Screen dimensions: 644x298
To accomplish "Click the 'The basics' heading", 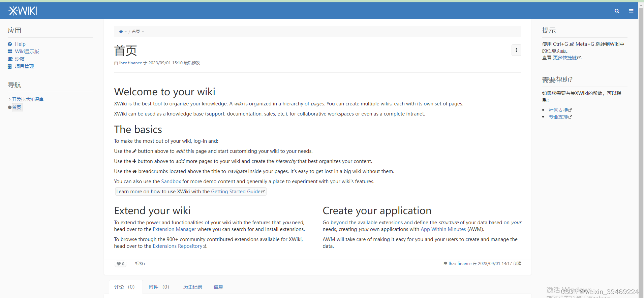I will click(138, 129).
